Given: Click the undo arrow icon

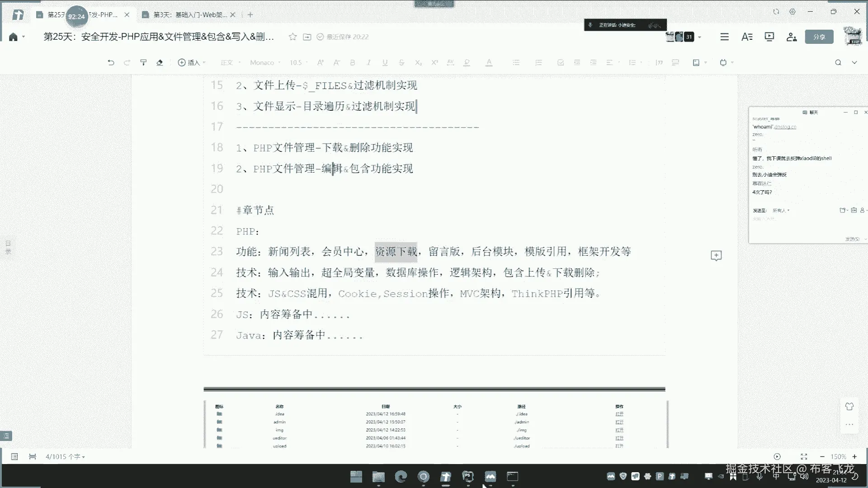Looking at the screenshot, I should point(111,62).
